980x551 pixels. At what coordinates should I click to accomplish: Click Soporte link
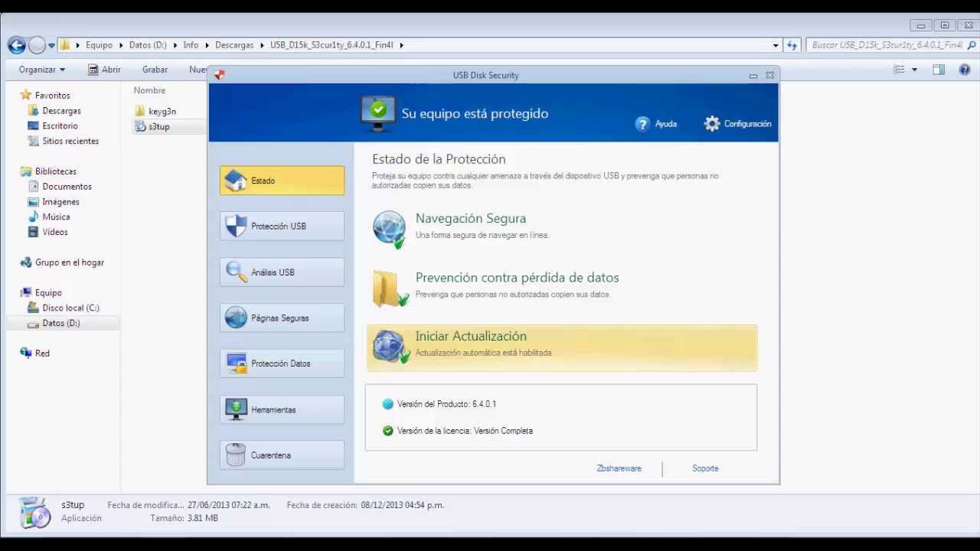(x=705, y=468)
